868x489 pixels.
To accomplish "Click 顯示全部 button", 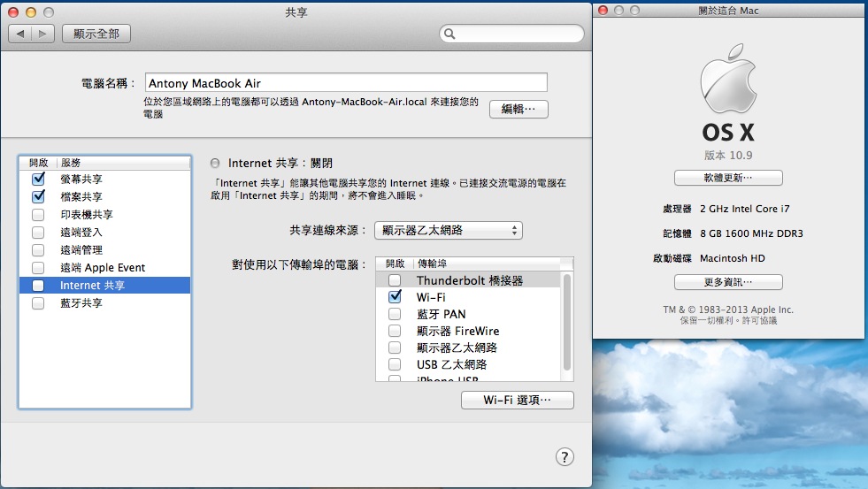I will (96, 34).
